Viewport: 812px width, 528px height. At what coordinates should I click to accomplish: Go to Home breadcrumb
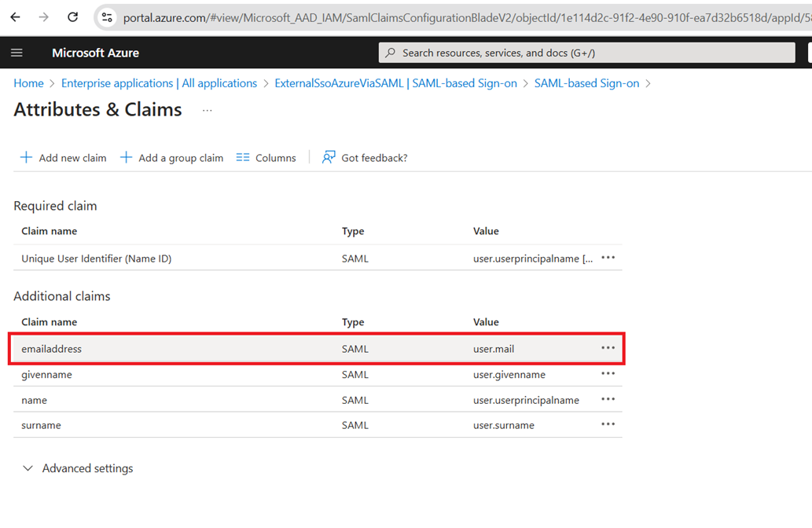point(28,83)
